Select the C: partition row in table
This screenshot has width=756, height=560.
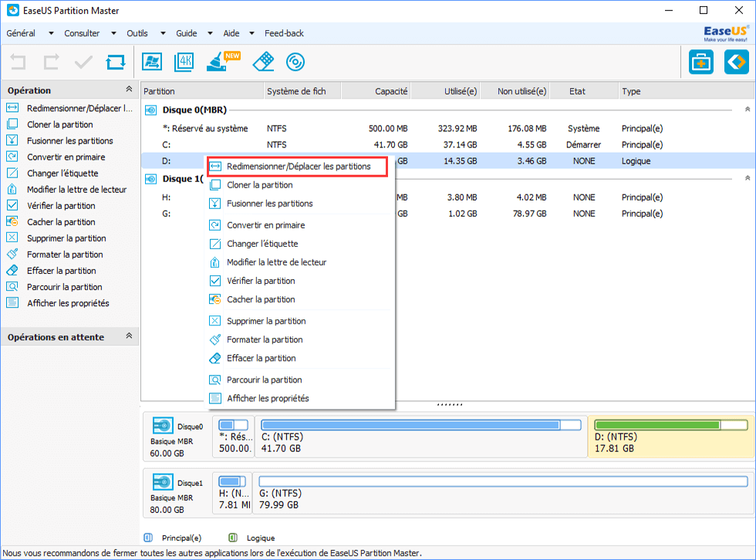tap(447, 144)
